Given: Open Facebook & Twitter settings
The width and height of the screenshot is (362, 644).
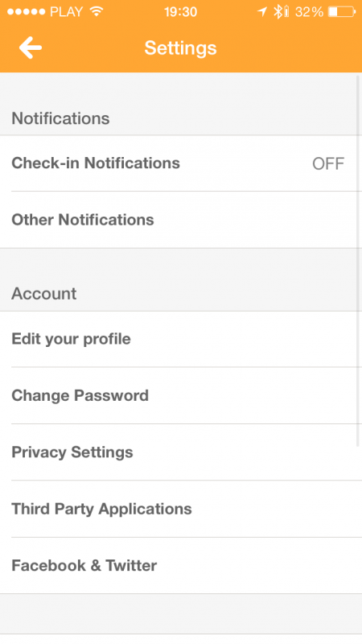Looking at the screenshot, I should [x=181, y=566].
